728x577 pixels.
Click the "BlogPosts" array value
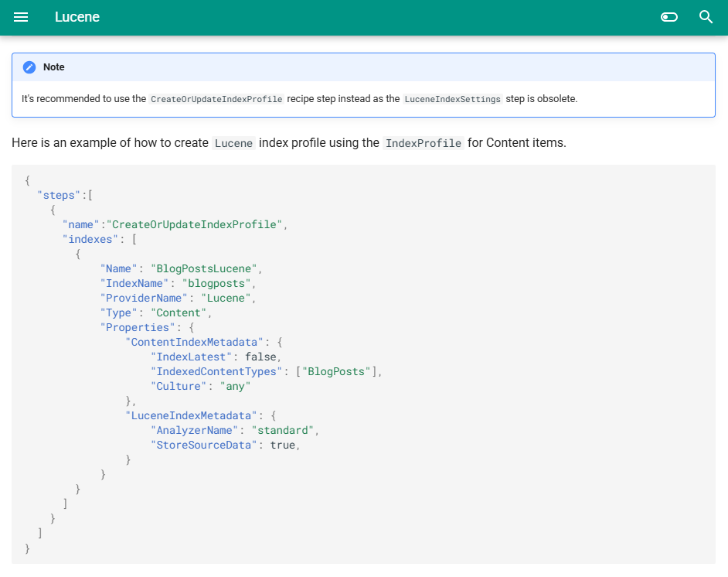click(x=336, y=372)
